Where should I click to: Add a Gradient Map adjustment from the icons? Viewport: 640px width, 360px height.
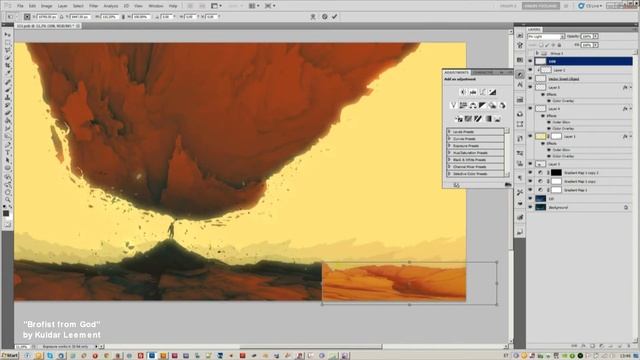[488, 119]
